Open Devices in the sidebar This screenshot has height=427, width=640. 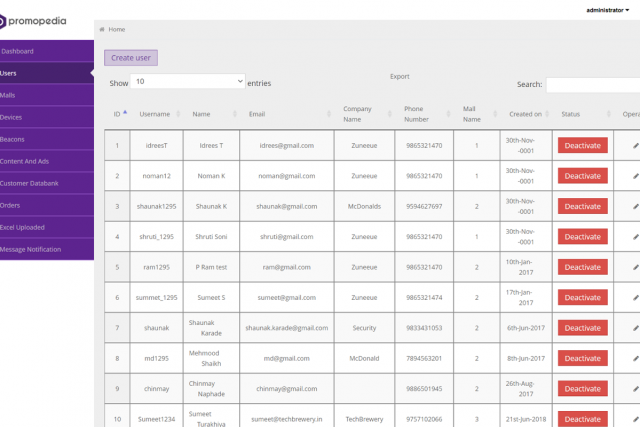(47, 117)
